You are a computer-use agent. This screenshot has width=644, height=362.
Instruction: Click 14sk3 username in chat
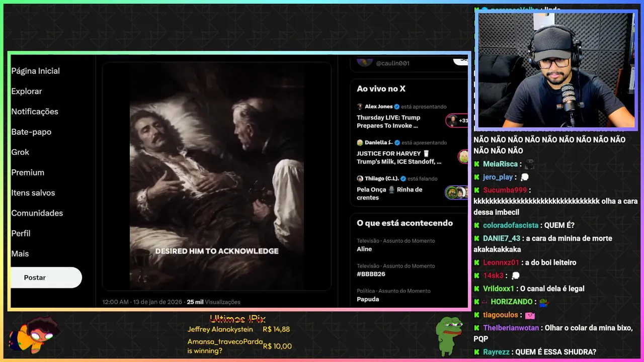494,276
